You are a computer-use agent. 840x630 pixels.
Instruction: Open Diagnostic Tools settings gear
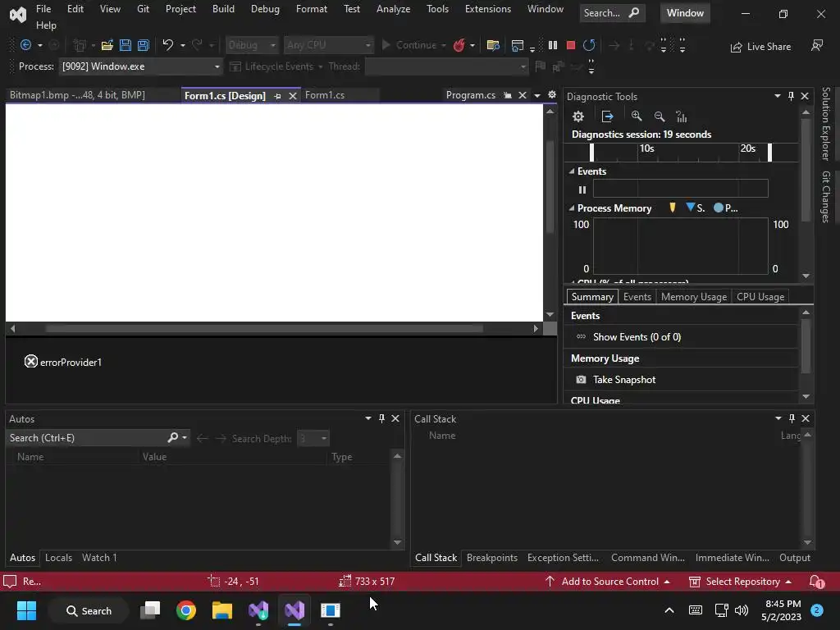coord(578,116)
